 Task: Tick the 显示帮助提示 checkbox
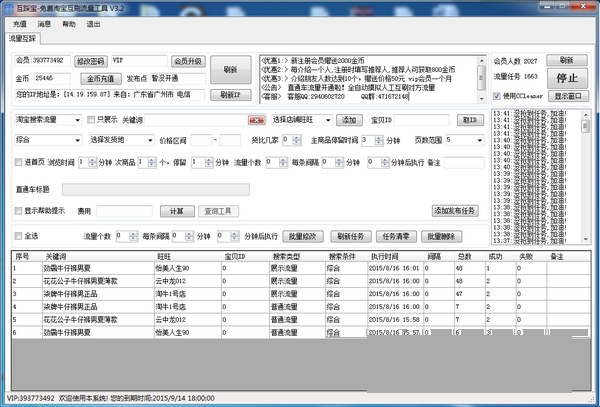point(20,211)
